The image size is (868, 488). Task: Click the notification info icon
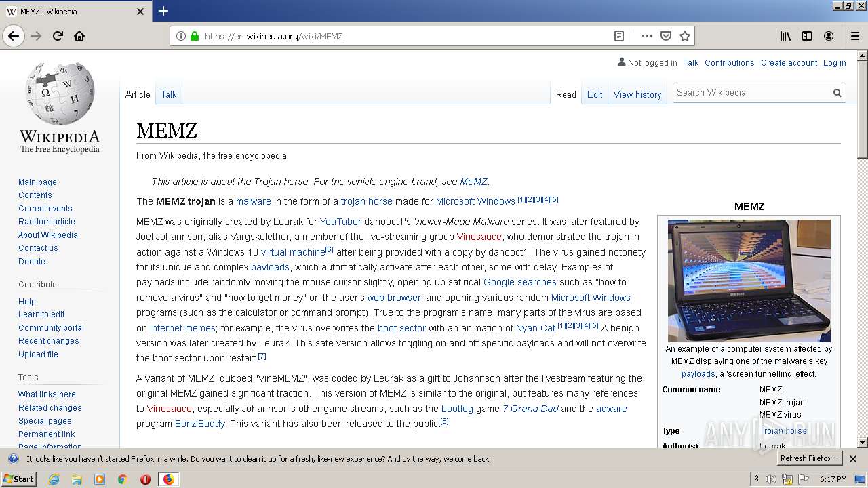point(13,459)
